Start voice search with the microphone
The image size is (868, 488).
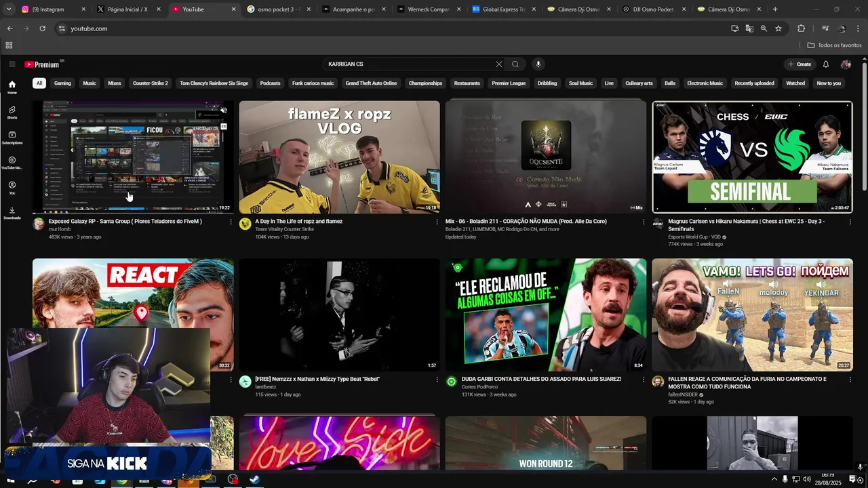(538, 64)
